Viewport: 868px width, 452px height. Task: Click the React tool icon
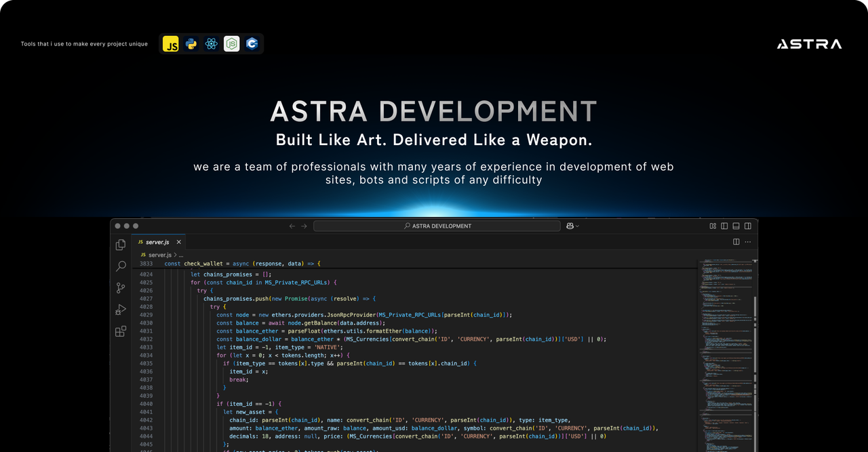[x=212, y=44]
